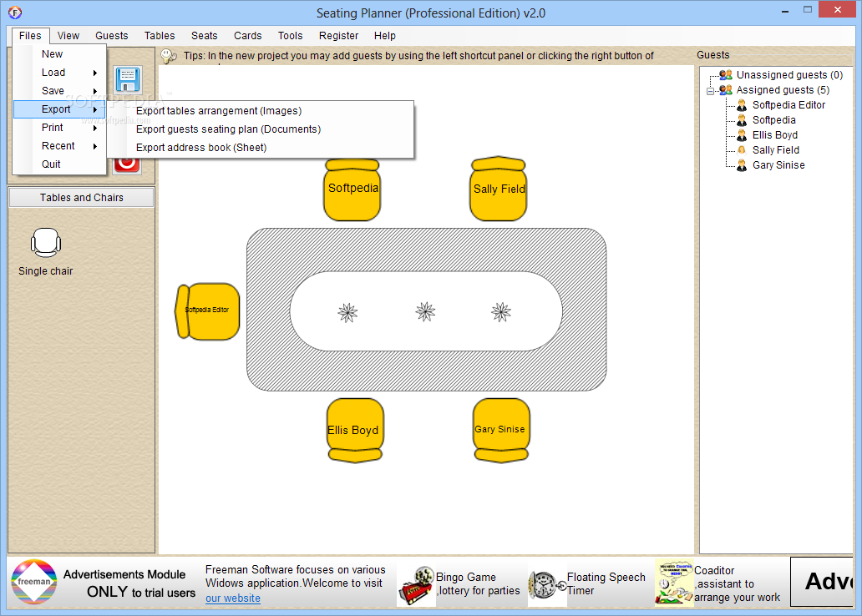Click the guest icon beside Gary Sinise
This screenshot has height=616, width=862.
(742, 165)
